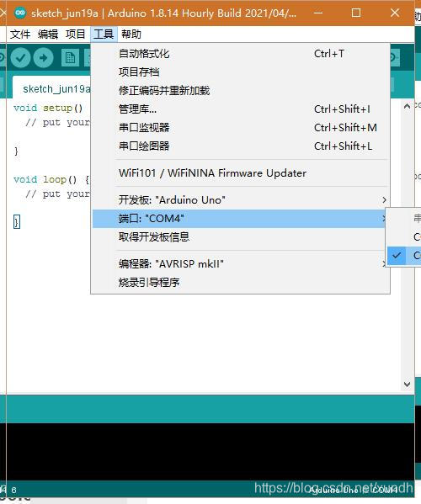Close the Arduino IDE window

(x=395, y=13)
